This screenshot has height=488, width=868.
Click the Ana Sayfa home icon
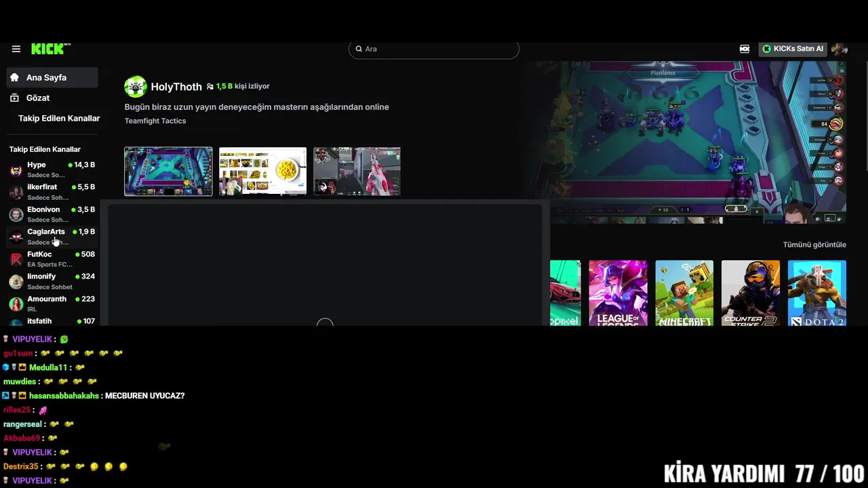pyautogui.click(x=14, y=77)
